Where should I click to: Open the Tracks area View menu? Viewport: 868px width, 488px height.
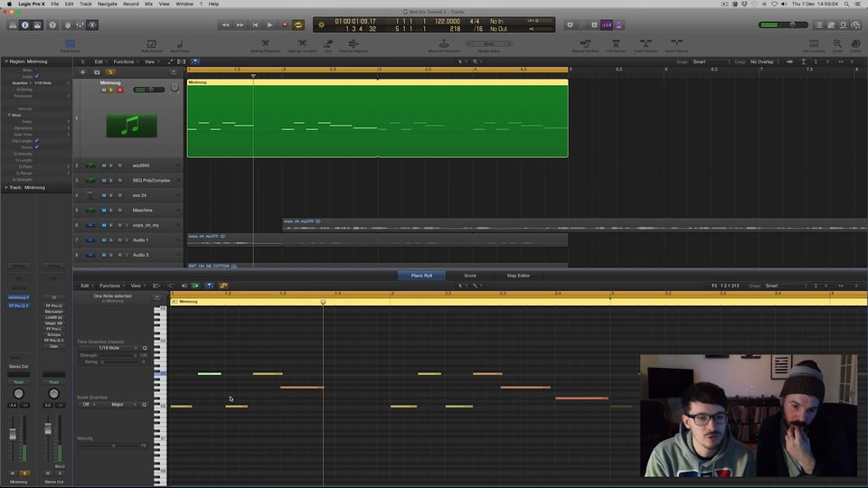pyautogui.click(x=151, y=61)
